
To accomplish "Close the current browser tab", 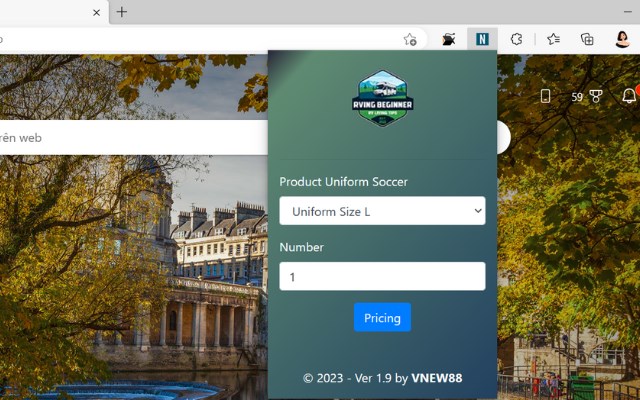I will point(96,13).
